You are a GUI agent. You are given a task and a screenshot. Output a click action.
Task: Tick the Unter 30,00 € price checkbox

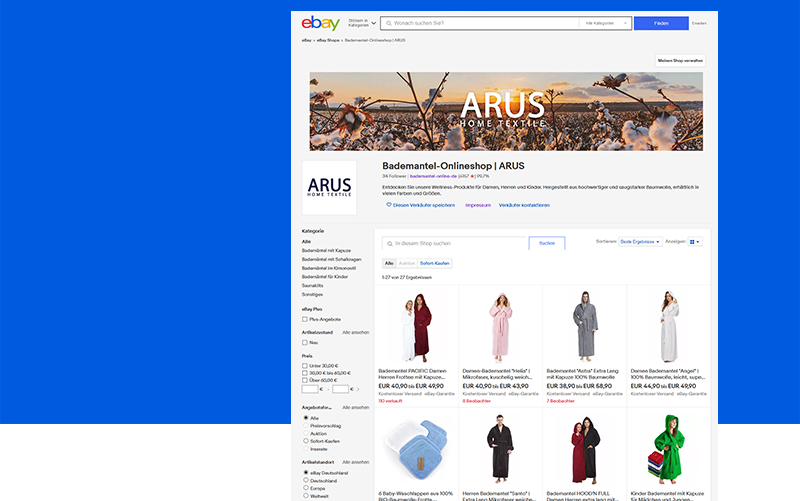click(305, 366)
